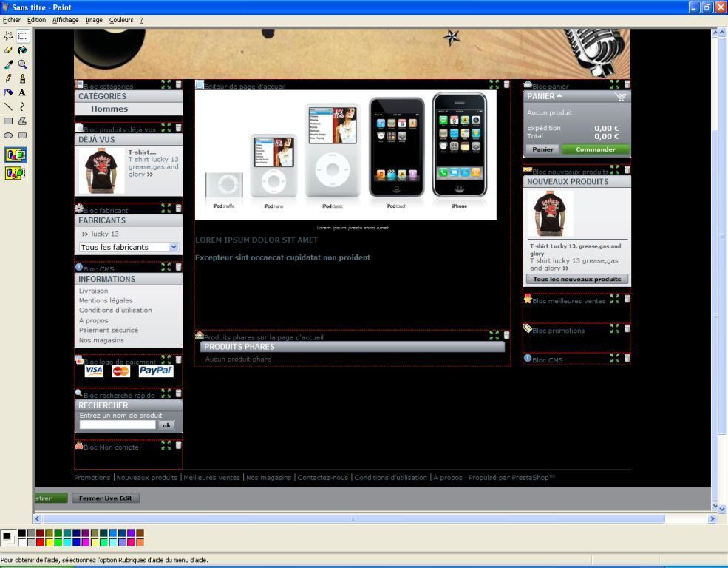Click the Hommes category link
This screenshot has height=568, width=728.
[109, 109]
